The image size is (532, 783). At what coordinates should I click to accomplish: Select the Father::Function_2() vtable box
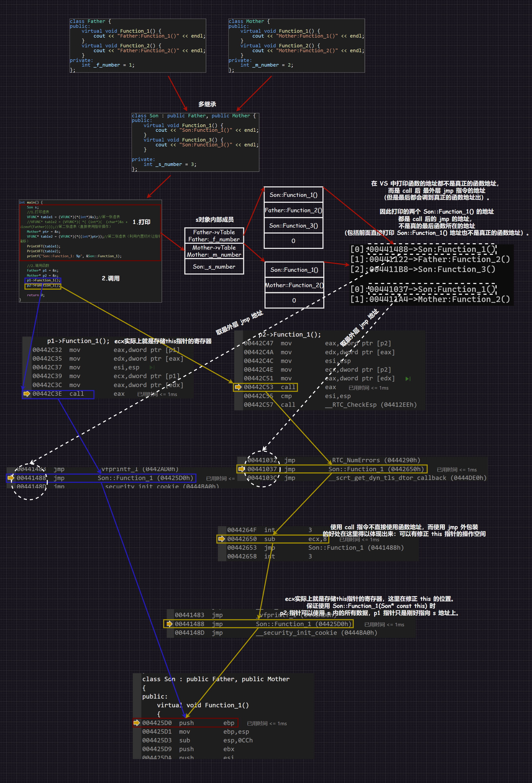(x=293, y=210)
